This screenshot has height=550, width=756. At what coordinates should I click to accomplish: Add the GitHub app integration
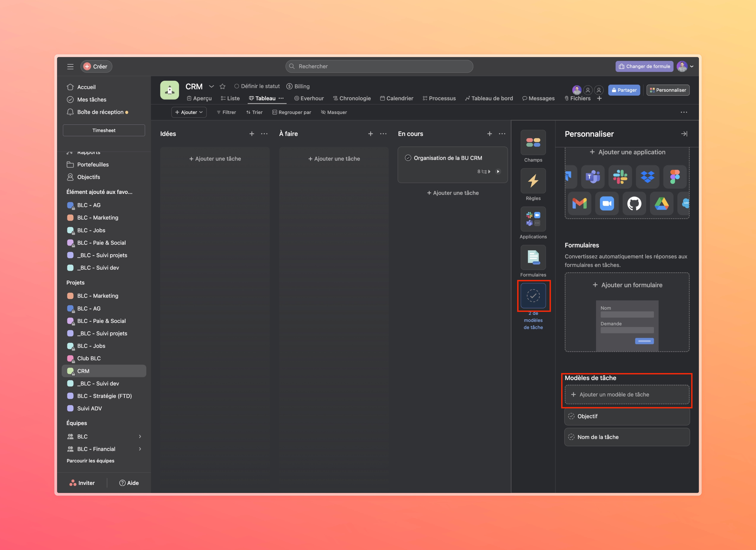[x=634, y=204]
